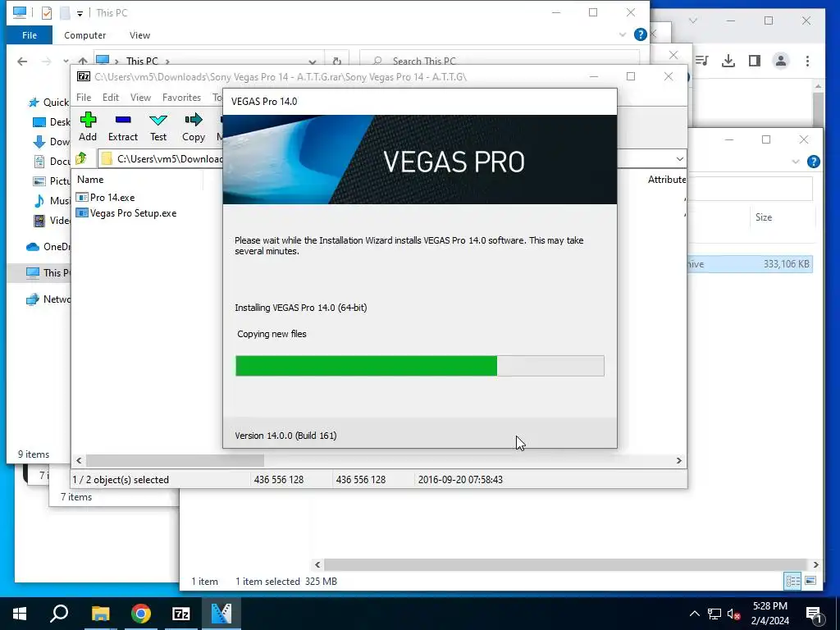Expand the This PC ribbon chevron
Image resolution: width=840 pixels, height=630 pixels.
[623, 34]
